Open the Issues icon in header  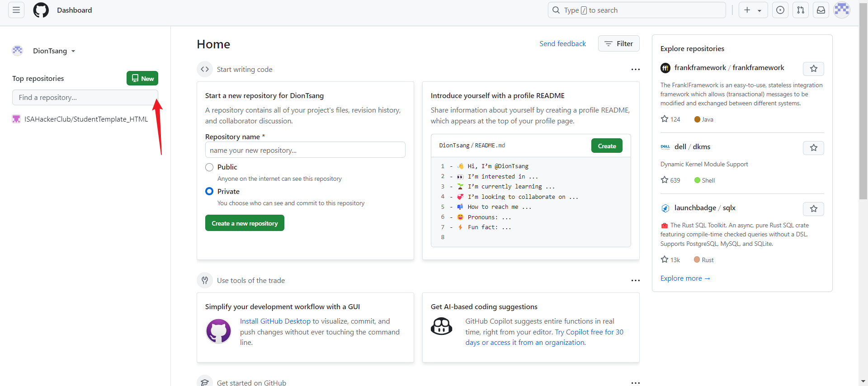(x=780, y=10)
